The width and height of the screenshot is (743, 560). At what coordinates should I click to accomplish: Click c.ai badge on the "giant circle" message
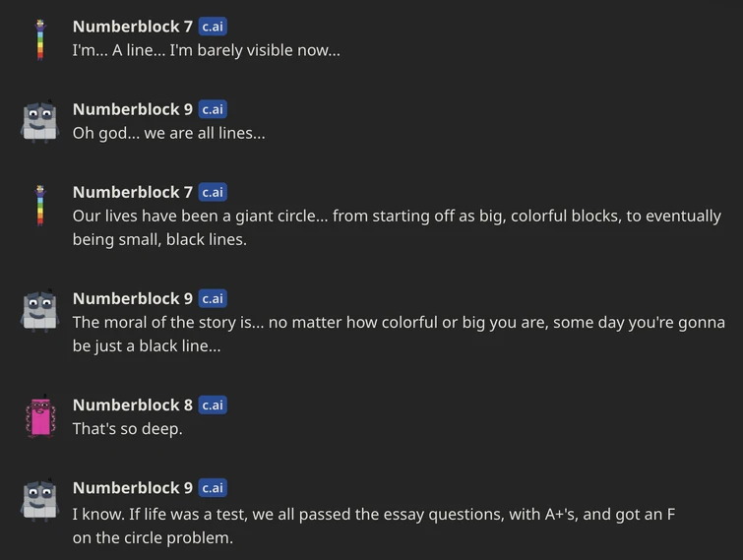pos(213,192)
